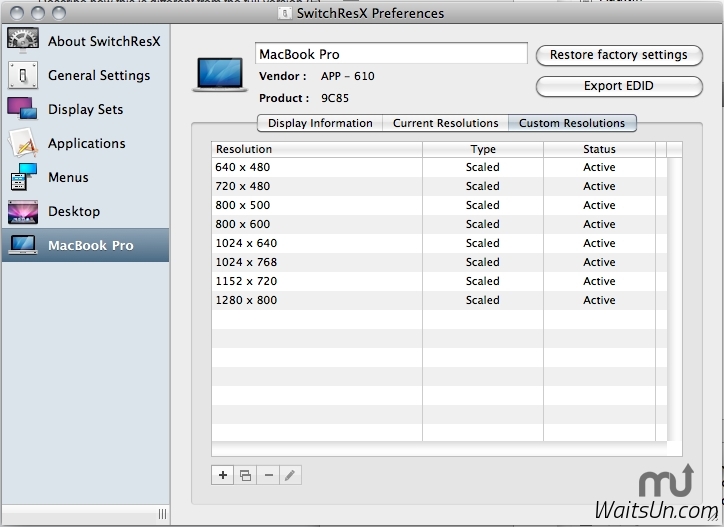
Task: Click the window close button
Action: point(17,13)
